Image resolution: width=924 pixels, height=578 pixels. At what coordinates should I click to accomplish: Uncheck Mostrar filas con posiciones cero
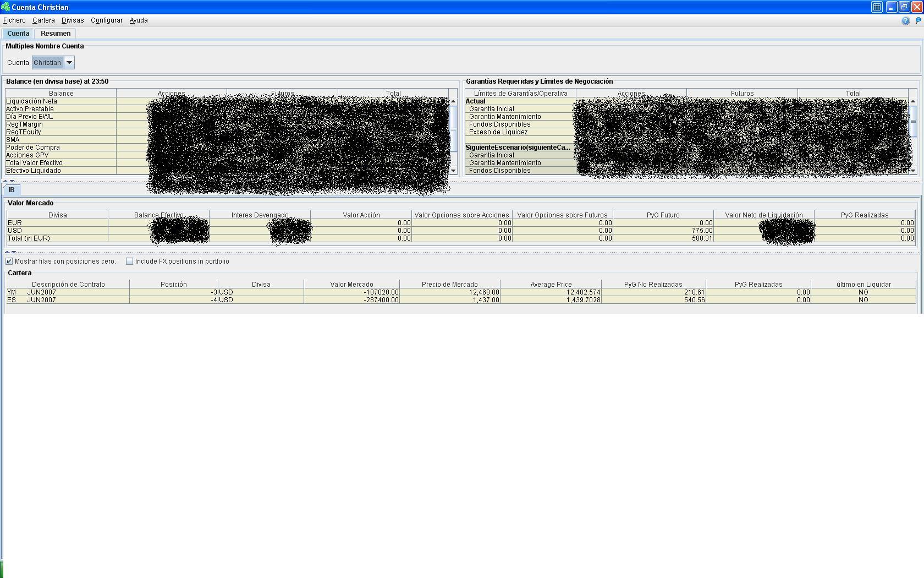pos(9,261)
